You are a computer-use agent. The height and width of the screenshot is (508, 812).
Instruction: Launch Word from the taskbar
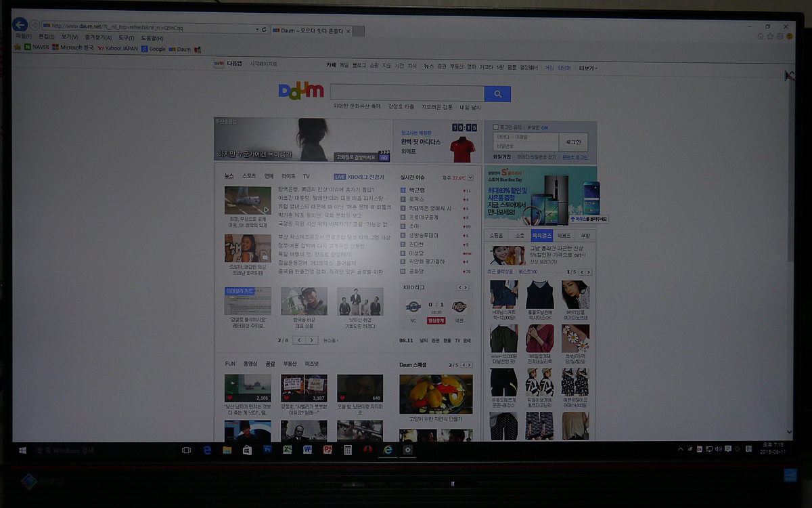[x=307, y=450]
